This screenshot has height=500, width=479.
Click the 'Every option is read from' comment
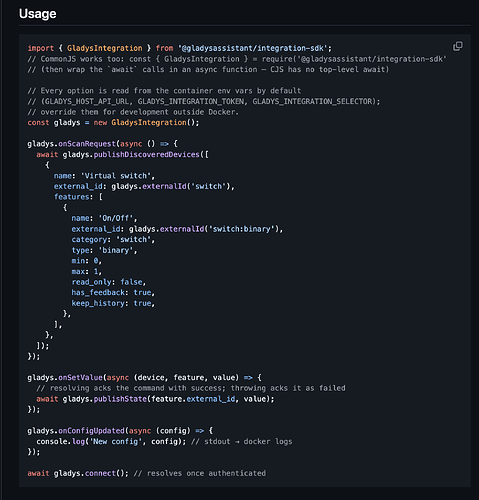click(x=164, y=91)
